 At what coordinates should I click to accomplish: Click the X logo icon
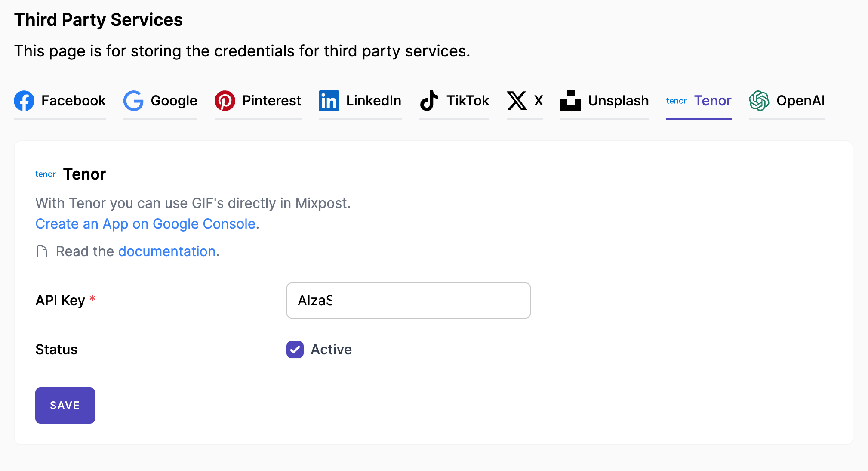517,101
